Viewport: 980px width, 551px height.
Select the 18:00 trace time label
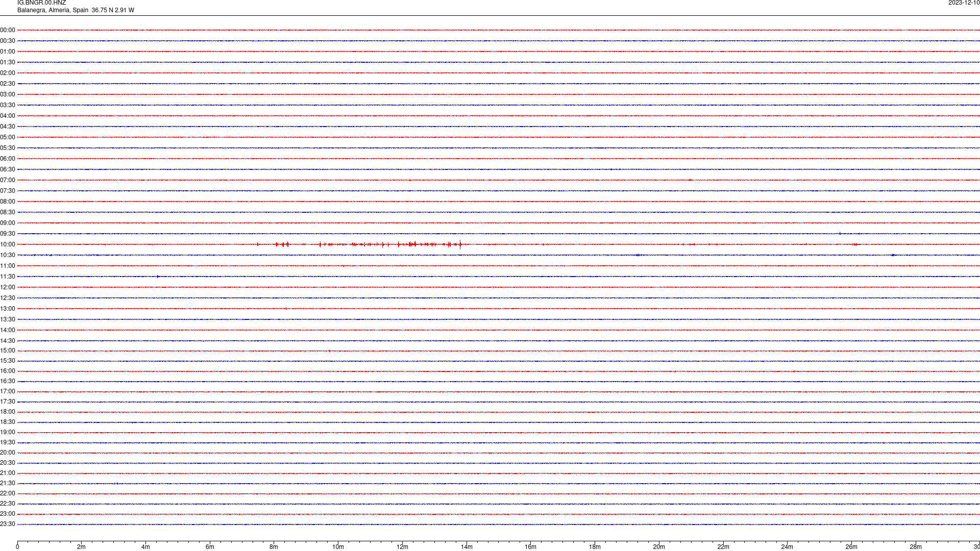click(8, 412)
